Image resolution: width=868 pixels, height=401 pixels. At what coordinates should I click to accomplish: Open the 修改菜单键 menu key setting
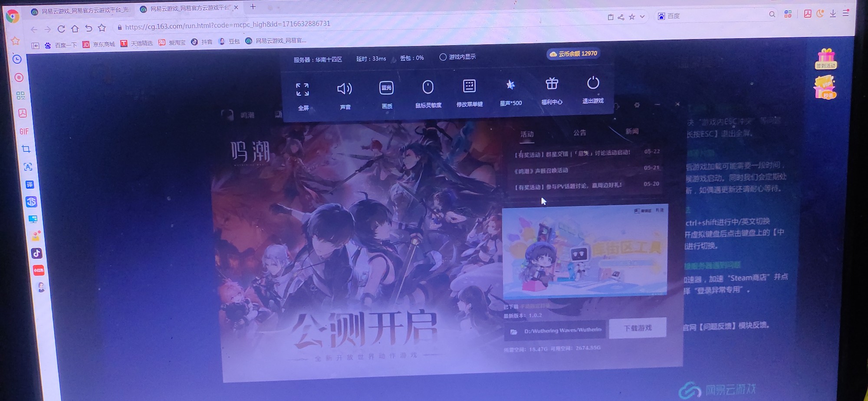[x=469, y=86]
